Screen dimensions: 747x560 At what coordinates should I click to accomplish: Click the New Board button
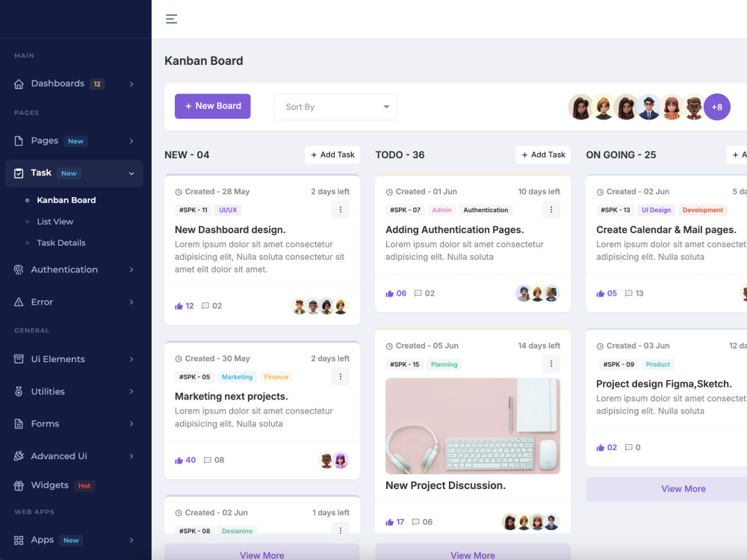click(x=212, y=106)
